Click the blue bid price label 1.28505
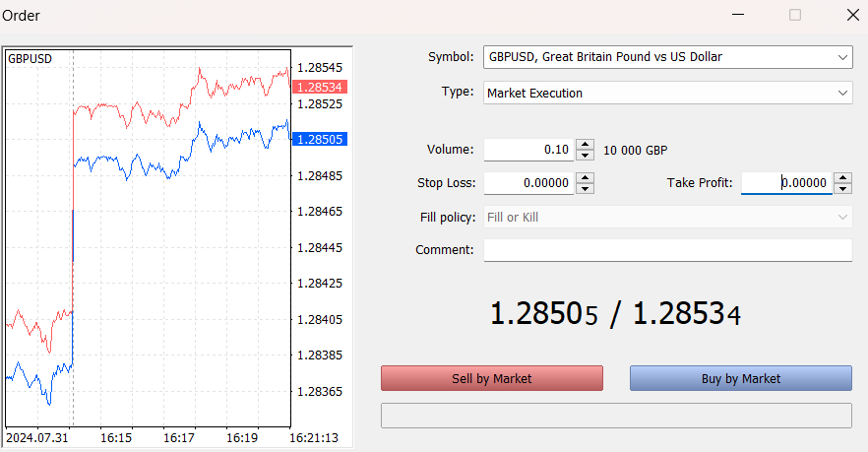This screenshot has width=868, height=452. 320,139
